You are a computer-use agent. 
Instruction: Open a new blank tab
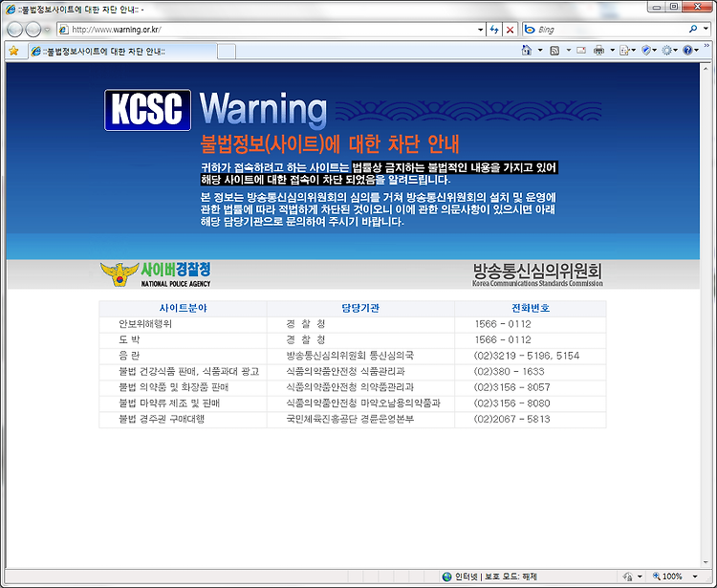(227, 52)
